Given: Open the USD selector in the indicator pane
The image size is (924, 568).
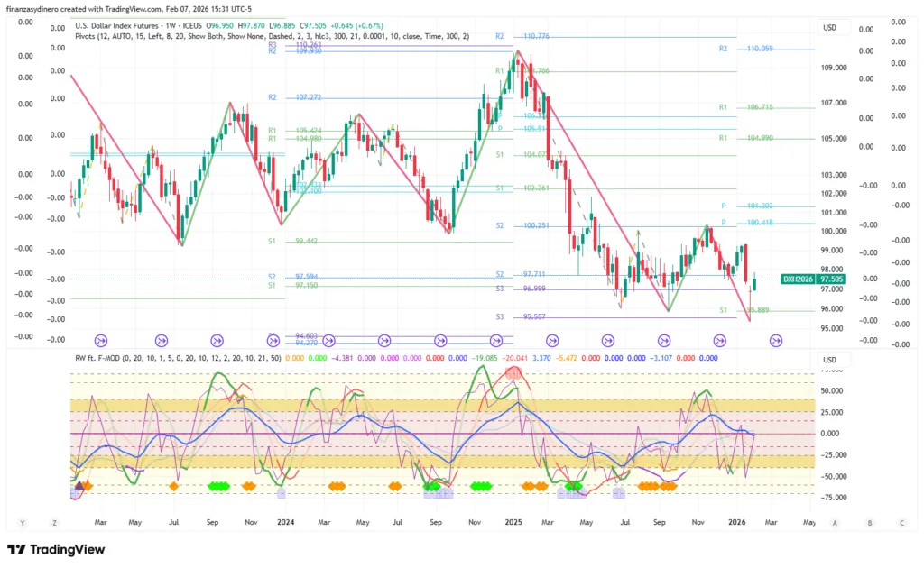Looking at the screenshot, I should click(x=829, y=359).
